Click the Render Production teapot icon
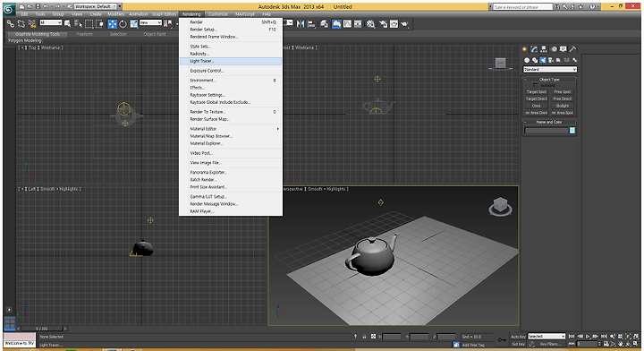The height and width of the screenshot is (351, 644). coord(405,24)
